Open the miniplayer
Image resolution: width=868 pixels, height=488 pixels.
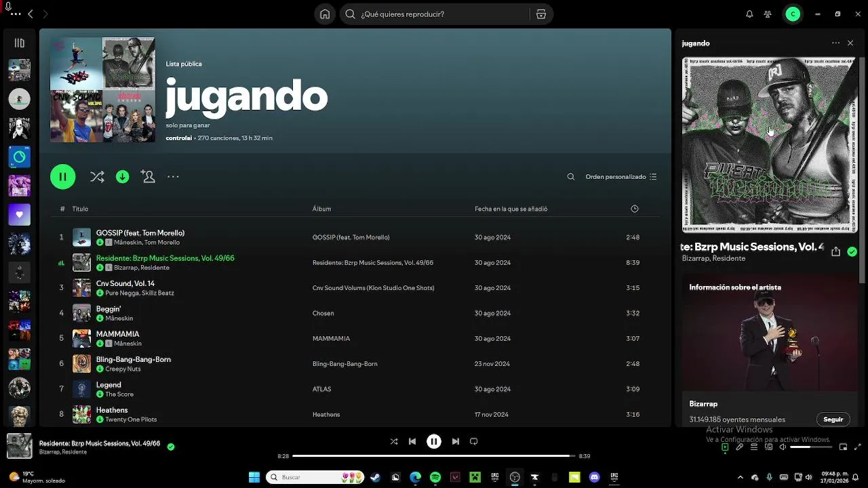click(x=843, y=447)
